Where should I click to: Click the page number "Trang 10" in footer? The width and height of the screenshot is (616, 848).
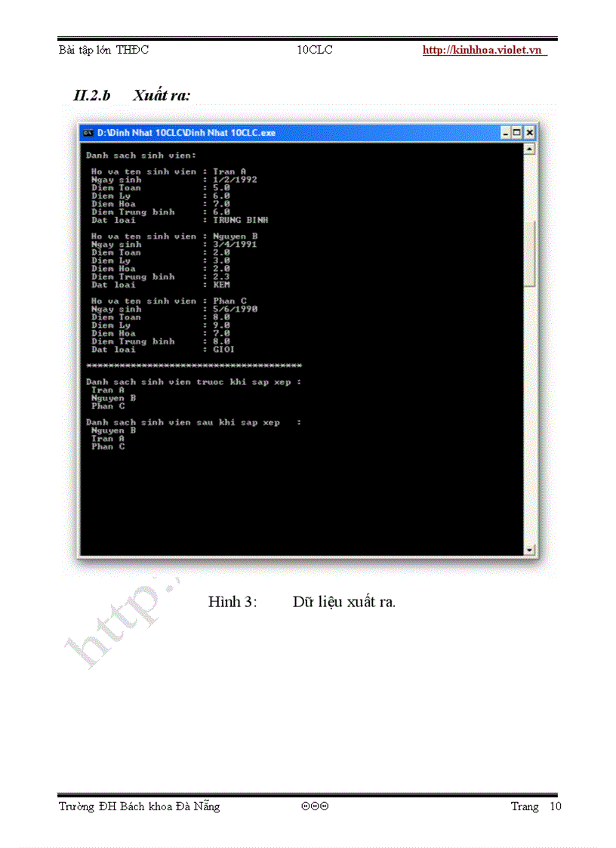(536, 806)
